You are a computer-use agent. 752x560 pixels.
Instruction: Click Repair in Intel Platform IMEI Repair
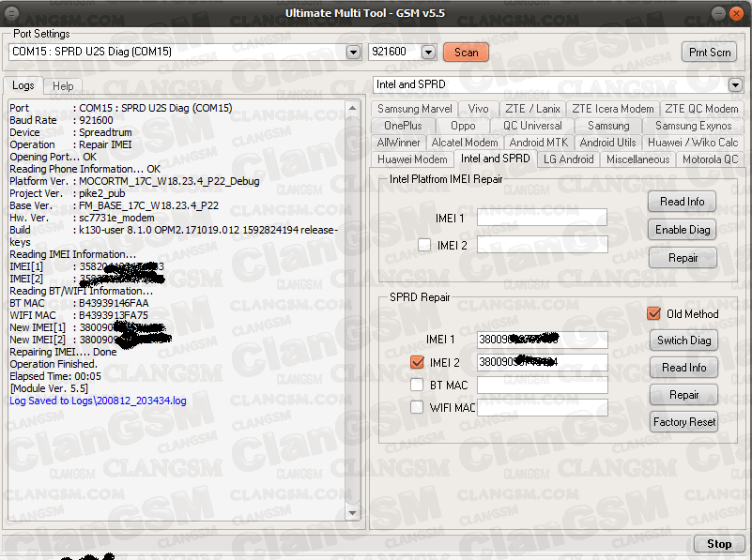[683, 258]
